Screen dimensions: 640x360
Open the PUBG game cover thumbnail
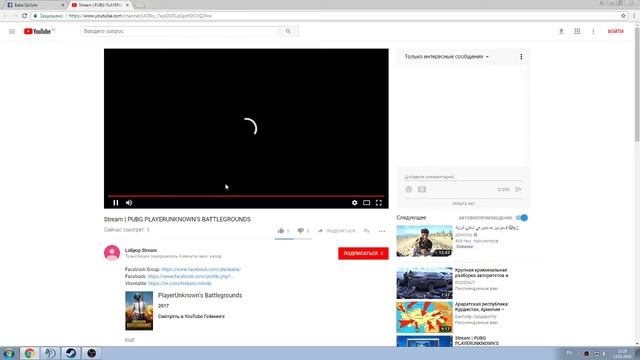pyautogui.click(x=139, y=311)
